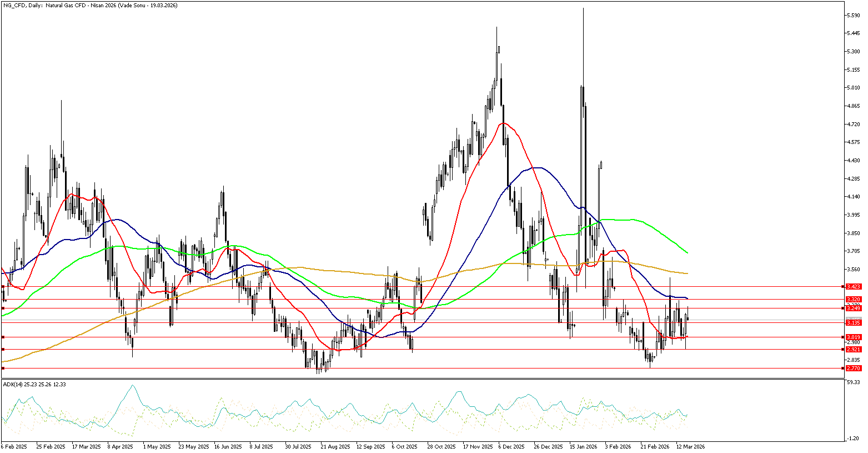Click the 30 Jul 2025 date label
The width and height of the screenshot is (868, 453).
[298, 446]
